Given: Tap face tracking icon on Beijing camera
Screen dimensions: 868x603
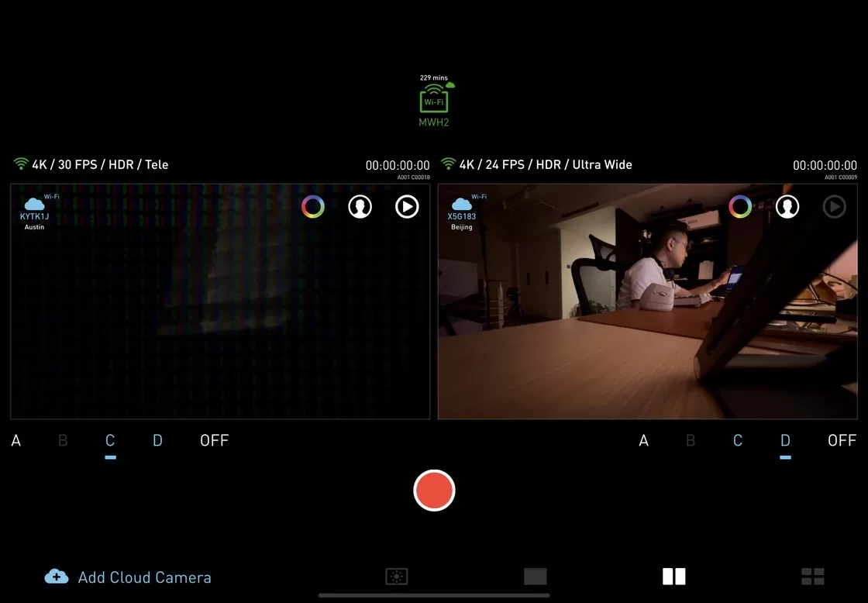Looking at the screenshot, I should (787, 206).
